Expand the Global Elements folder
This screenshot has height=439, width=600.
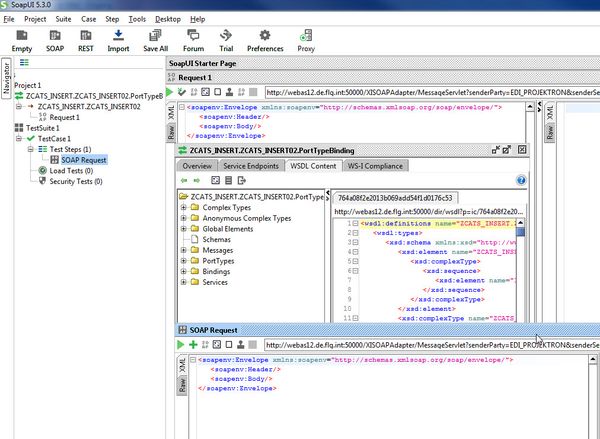184,228
